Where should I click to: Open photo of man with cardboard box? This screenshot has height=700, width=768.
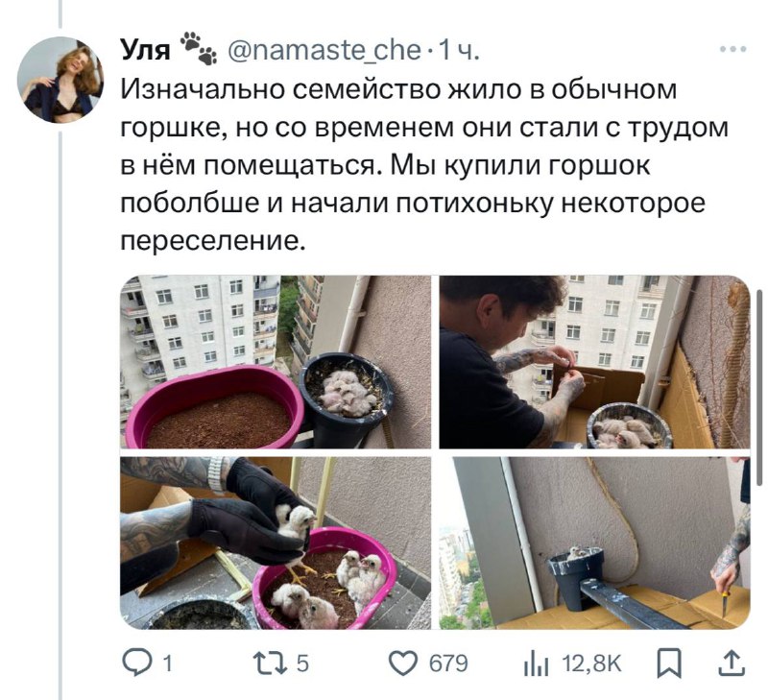[x=594, y=361]
